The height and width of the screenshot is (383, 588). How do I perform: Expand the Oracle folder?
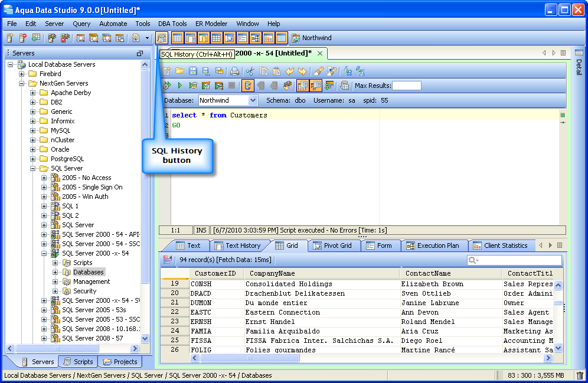(x=33, y=149)
